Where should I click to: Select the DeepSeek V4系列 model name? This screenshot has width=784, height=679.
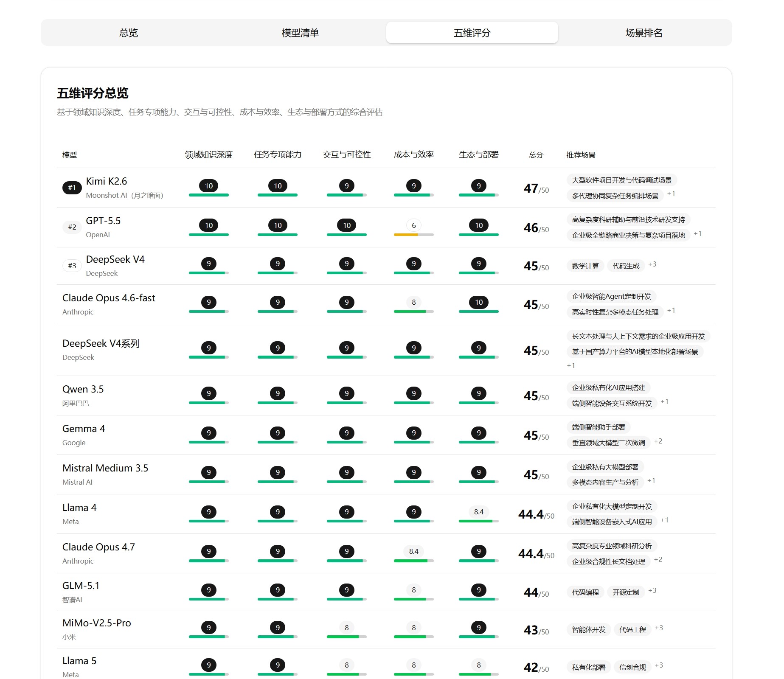101,343
